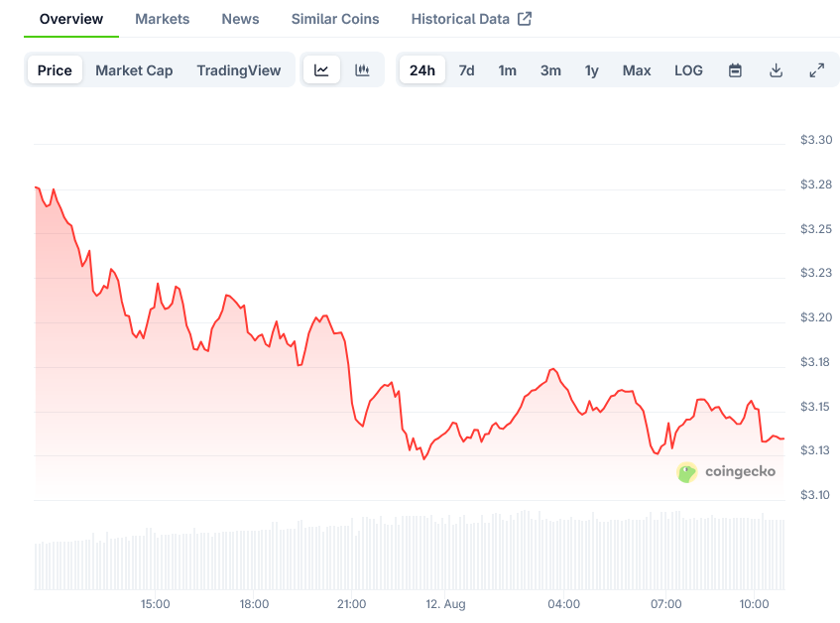
Task: Open the calendar date range picker
Action: (735, 70)
